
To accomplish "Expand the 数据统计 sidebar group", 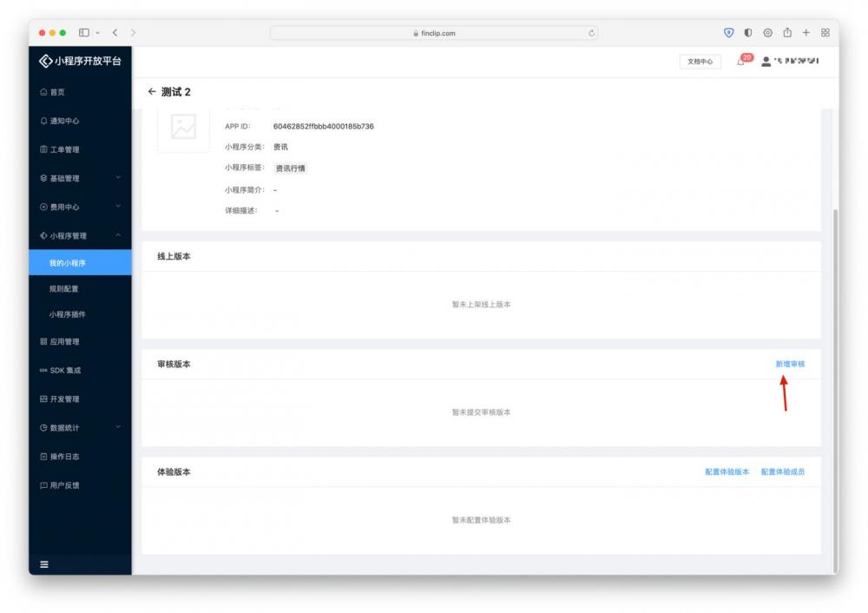I will click(80, 428).
